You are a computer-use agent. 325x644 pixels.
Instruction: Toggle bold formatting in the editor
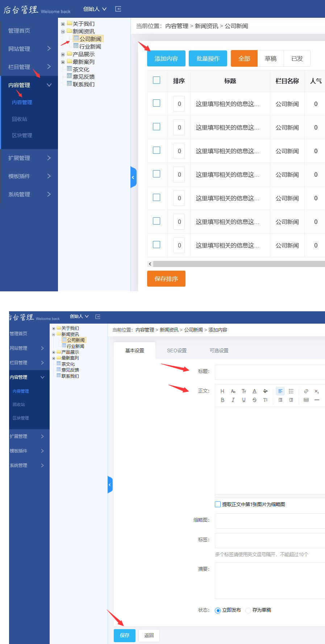point(222,400)
